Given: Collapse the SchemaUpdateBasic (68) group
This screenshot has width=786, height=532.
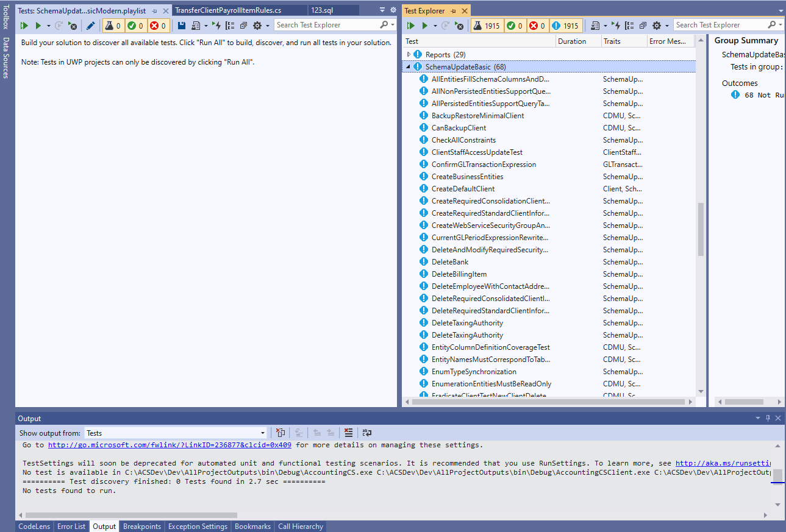Looking at the screenshot, I should pyautogui.click(x=409, y=67).
